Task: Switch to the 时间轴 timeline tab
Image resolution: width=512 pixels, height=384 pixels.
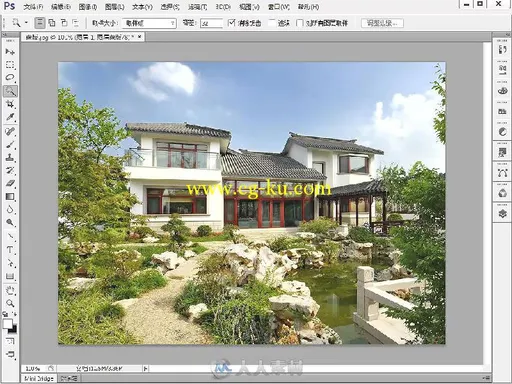Action: [69, 379]
